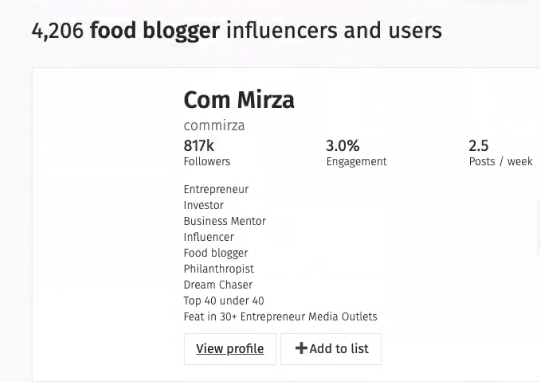This screenshot has width=540, height=382.
Task: Select the 2.5 posts per week value
Action: click(x=478, y=146)
